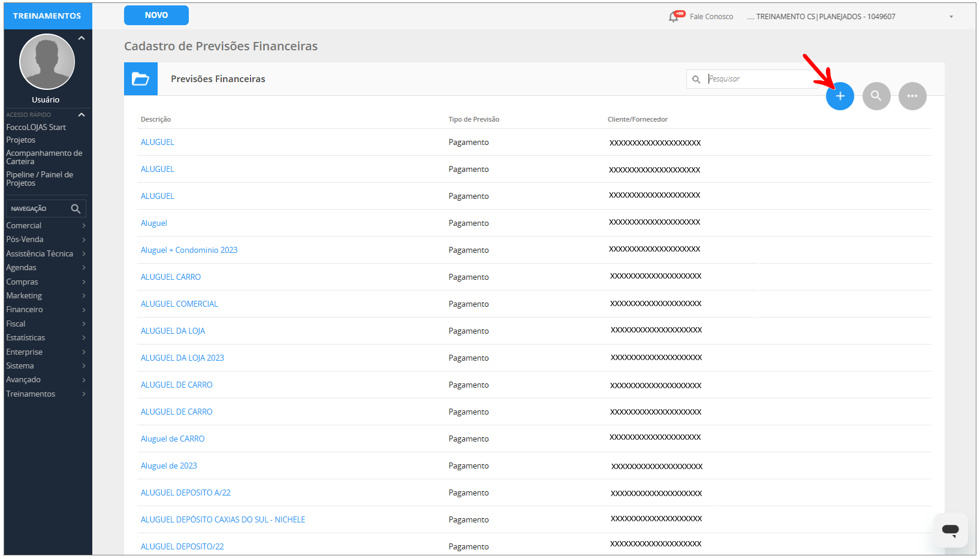This screenshot has width=980, height=559.
Task: Open the Sistema menu item
Action: coord(46,366)
